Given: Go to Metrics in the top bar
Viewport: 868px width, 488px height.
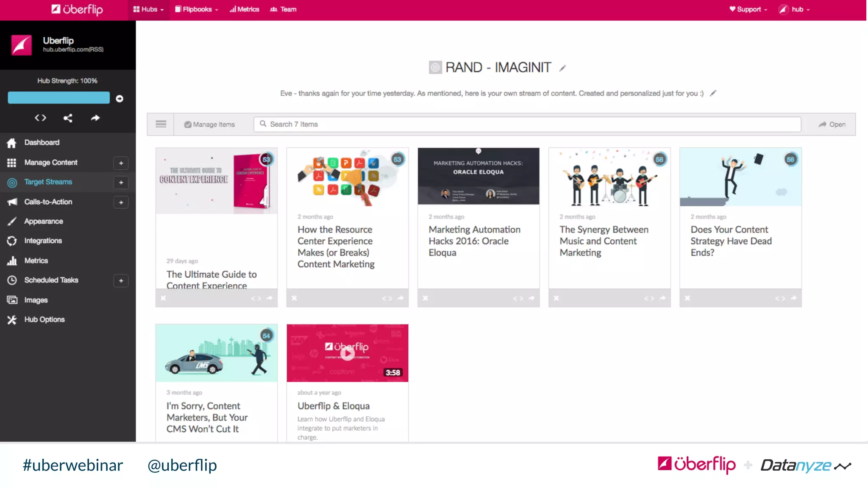Looking at the screenshot, I should point(244,9).
